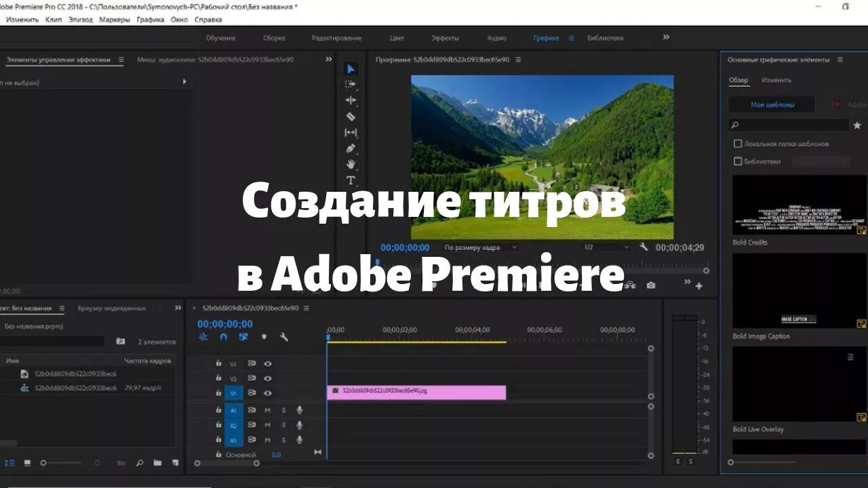Switch Project panel to list view

pos(9,463)
